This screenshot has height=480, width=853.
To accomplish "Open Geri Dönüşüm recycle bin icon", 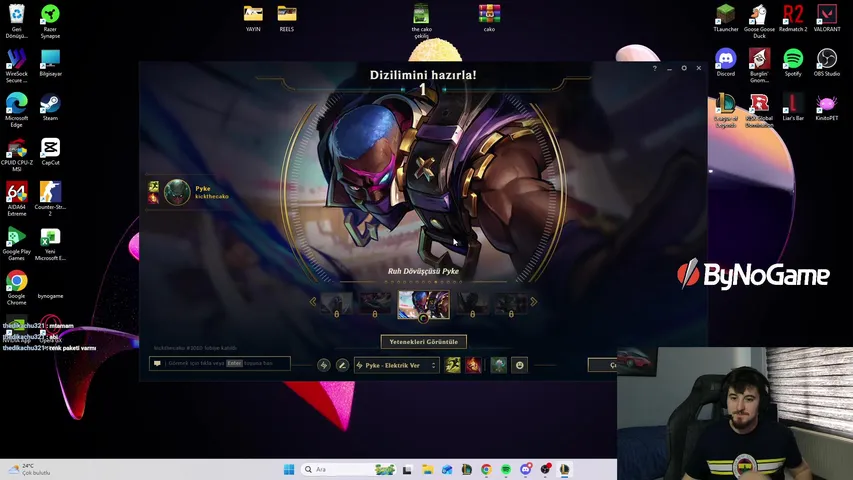I will click(16, 21).
